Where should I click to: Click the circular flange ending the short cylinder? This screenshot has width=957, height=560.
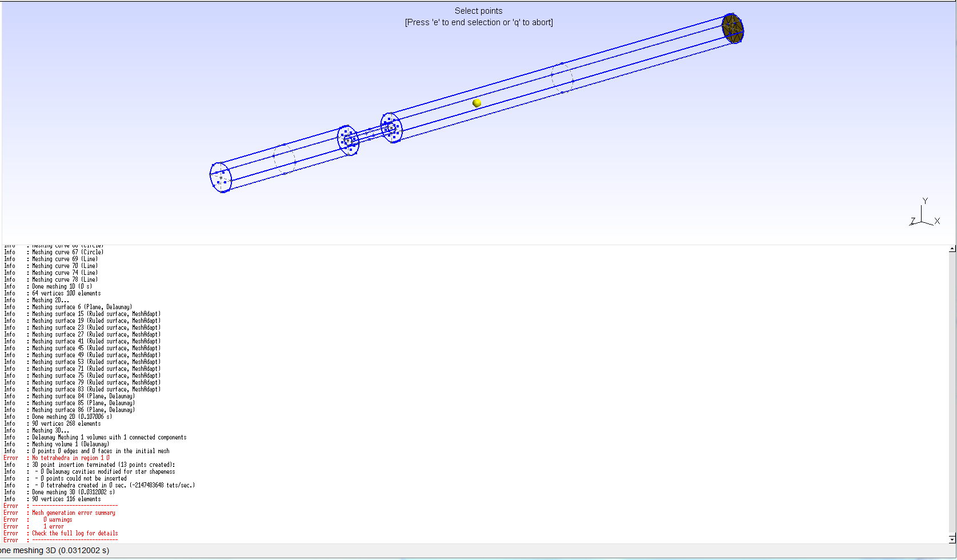(348, 140)
